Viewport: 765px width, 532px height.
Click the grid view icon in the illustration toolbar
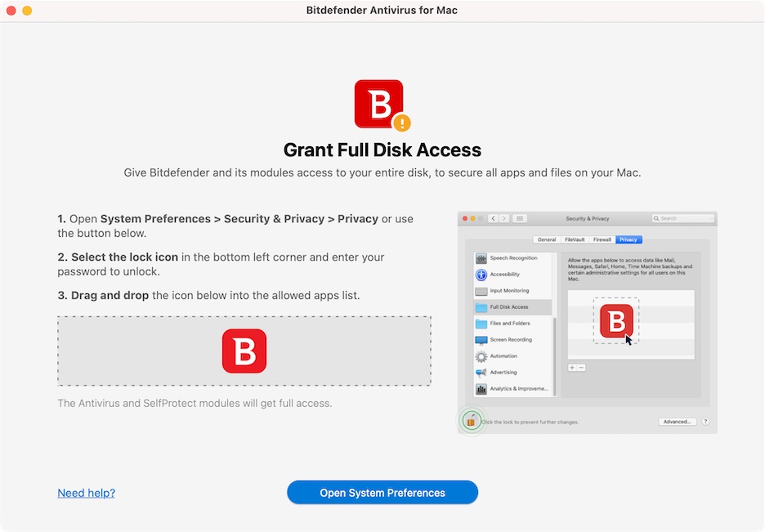[520, 218]
